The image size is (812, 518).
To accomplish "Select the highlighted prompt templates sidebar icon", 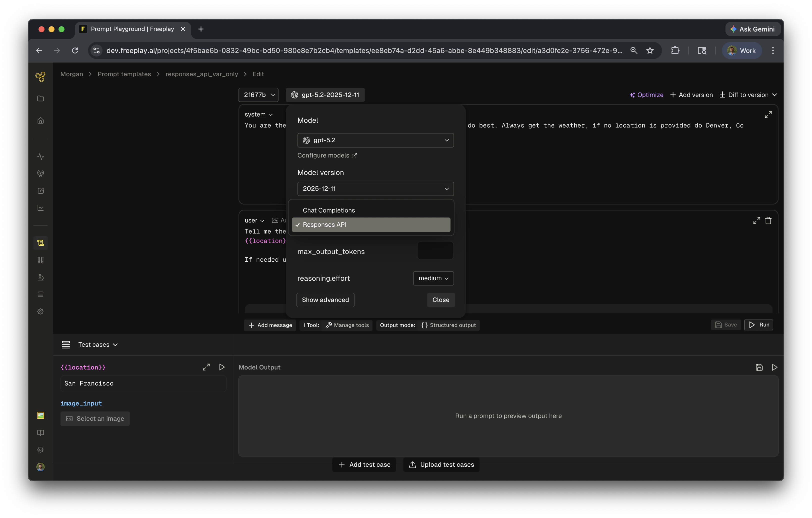I will pyautogui.click(x=40, y=243).
